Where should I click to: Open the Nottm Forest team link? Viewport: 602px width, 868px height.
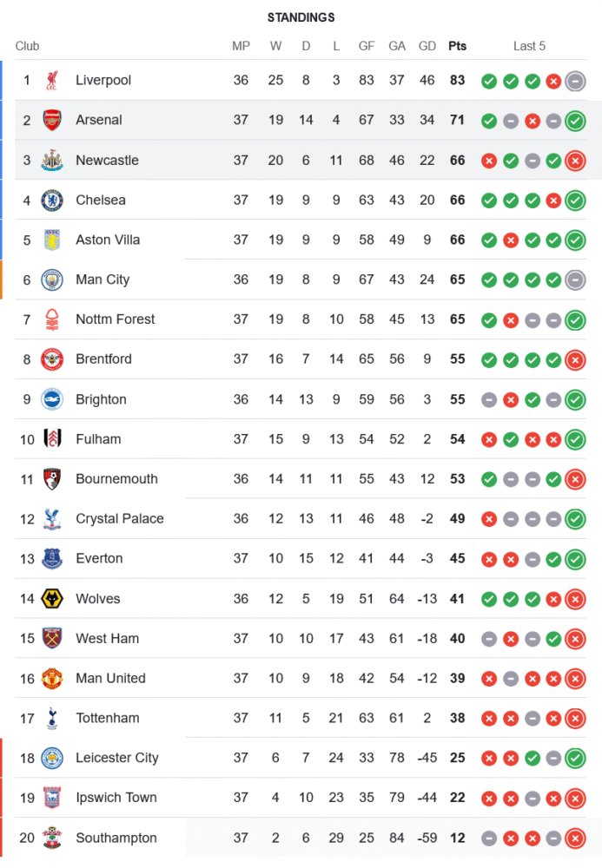(x=115, y=319)
